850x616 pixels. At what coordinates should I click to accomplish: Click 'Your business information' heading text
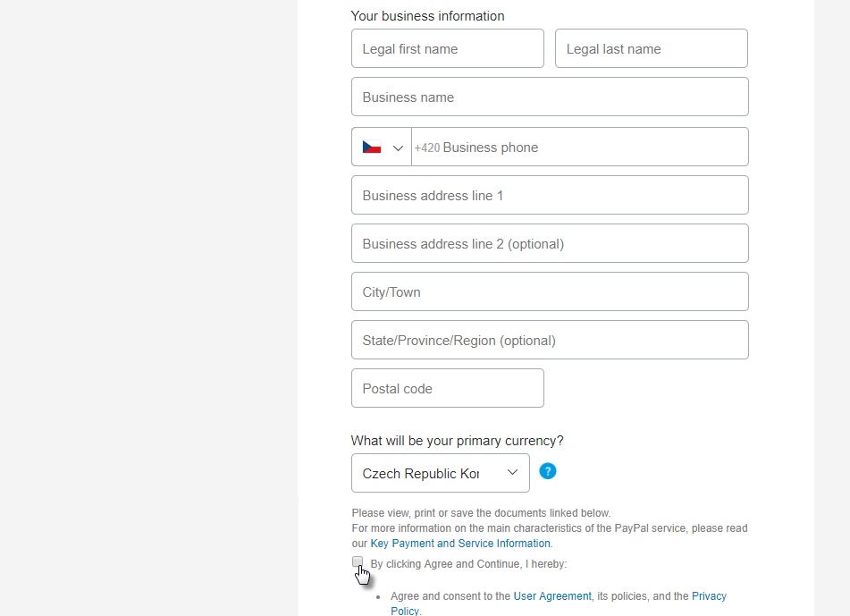point(428,16)
